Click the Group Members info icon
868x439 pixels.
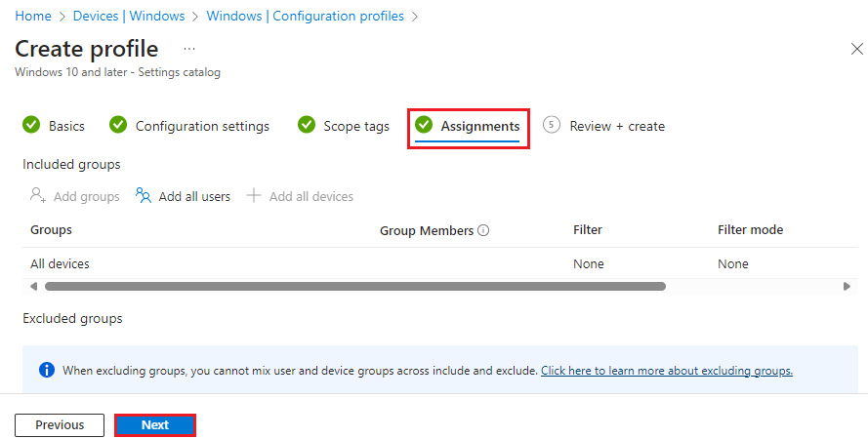tap(483, 231)
